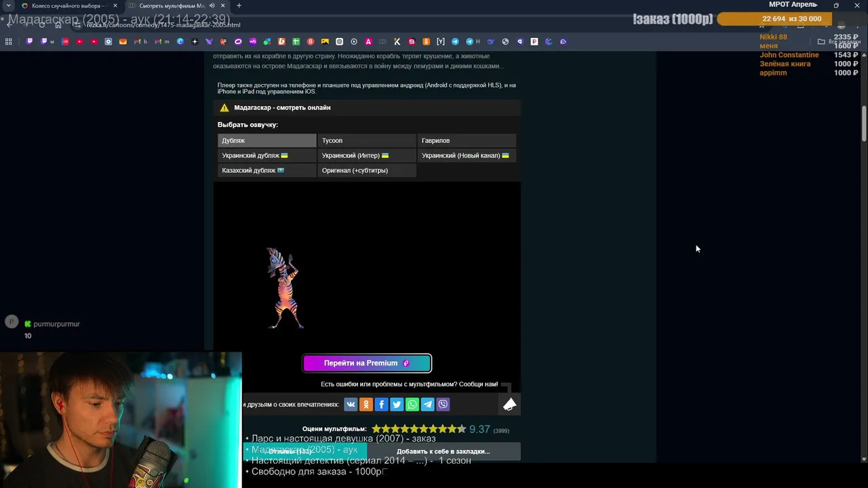Click the Перейти на Premium button
The width and height of the screenshot is (868, 488).
coord(367,363)
